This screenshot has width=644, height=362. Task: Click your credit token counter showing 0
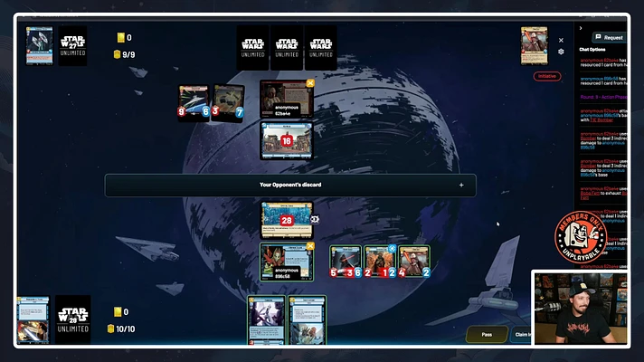121,312
